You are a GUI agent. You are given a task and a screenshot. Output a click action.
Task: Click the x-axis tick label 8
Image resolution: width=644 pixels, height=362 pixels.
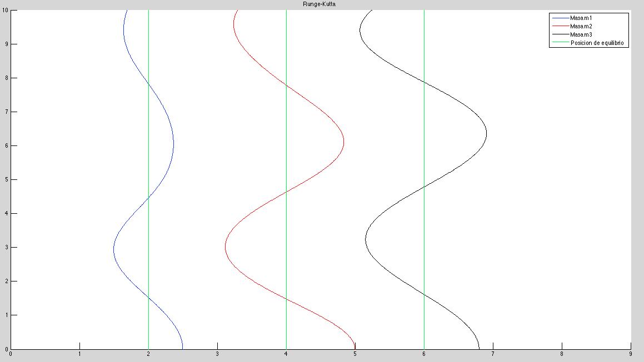tap(562, 353)
